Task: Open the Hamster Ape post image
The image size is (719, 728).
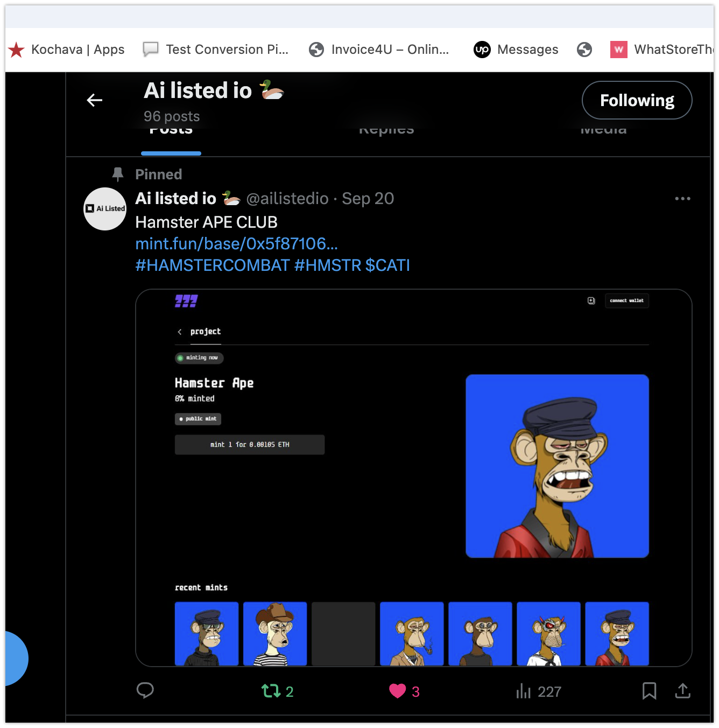Action: click(413, 478)
